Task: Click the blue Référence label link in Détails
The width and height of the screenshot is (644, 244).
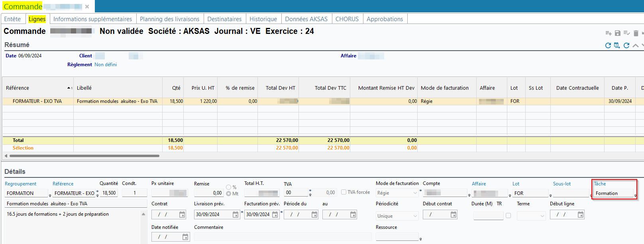Action: 63,184
